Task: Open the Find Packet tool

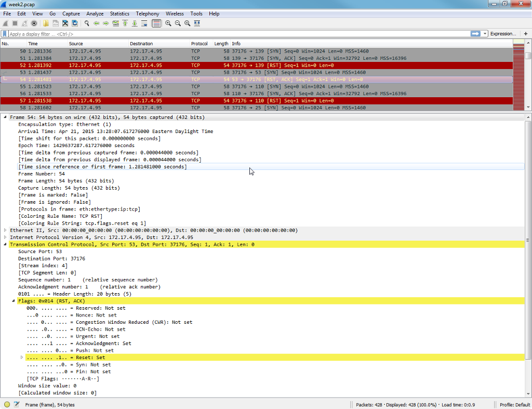Action: point(86,23)
